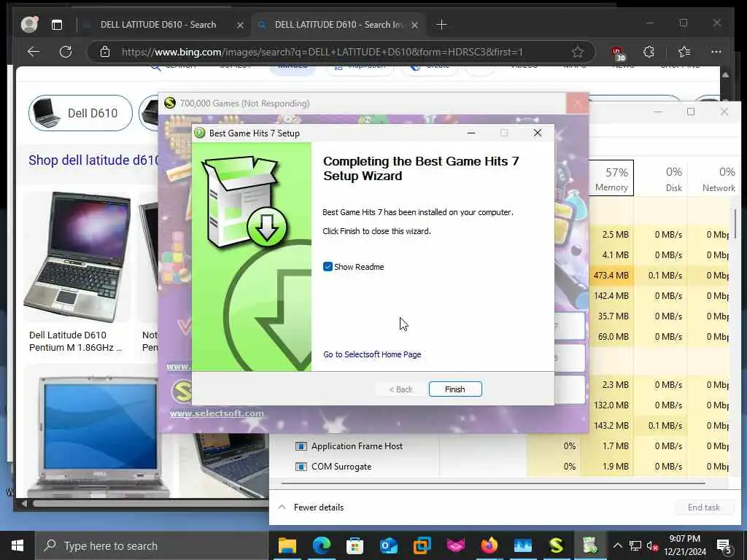Open the 9:07 PM clock and calendar
The image size is (747, 560).
(x=684, y=545)
